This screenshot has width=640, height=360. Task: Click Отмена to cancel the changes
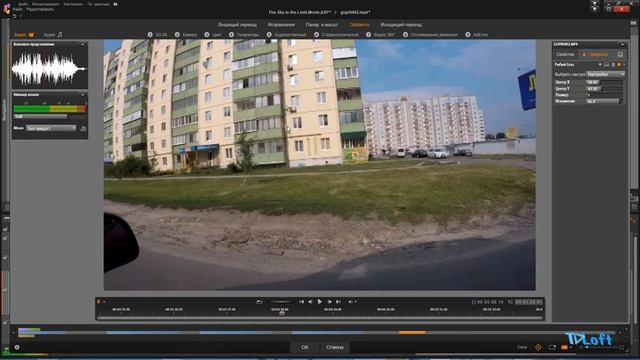point(335,347)
